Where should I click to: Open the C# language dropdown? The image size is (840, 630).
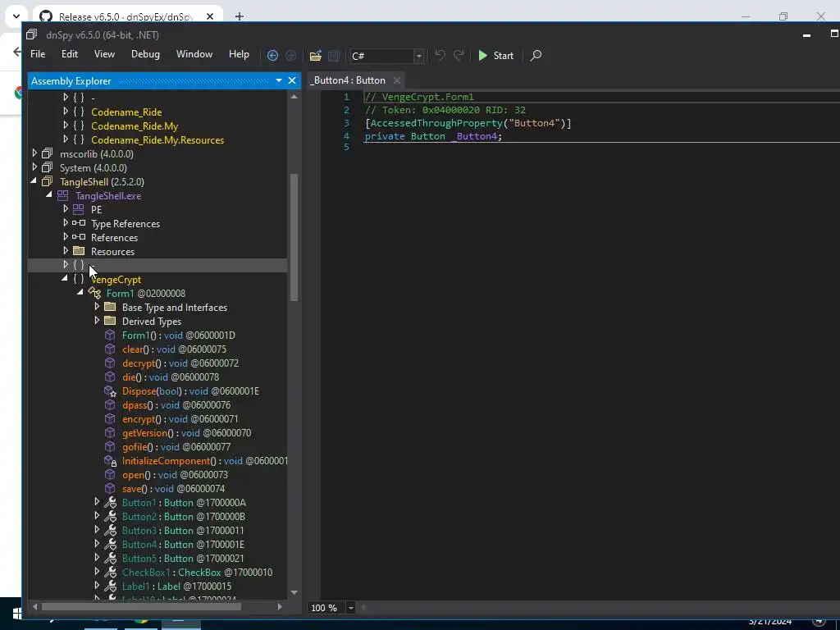click(419, 56)
